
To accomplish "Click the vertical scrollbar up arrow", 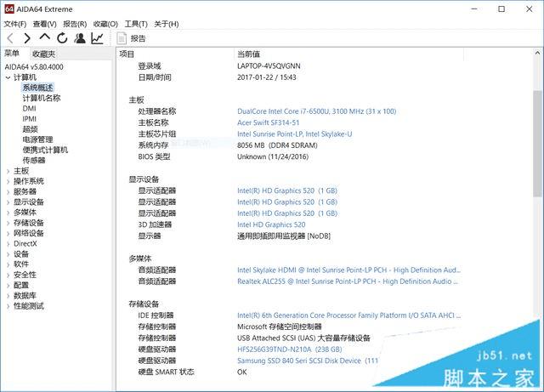I will (x=537, y=53).
